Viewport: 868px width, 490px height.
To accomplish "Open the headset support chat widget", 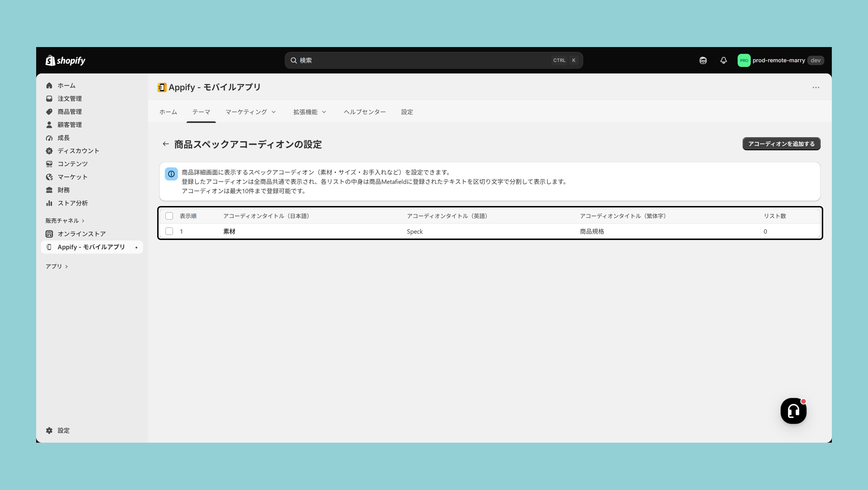I will 793,411.
